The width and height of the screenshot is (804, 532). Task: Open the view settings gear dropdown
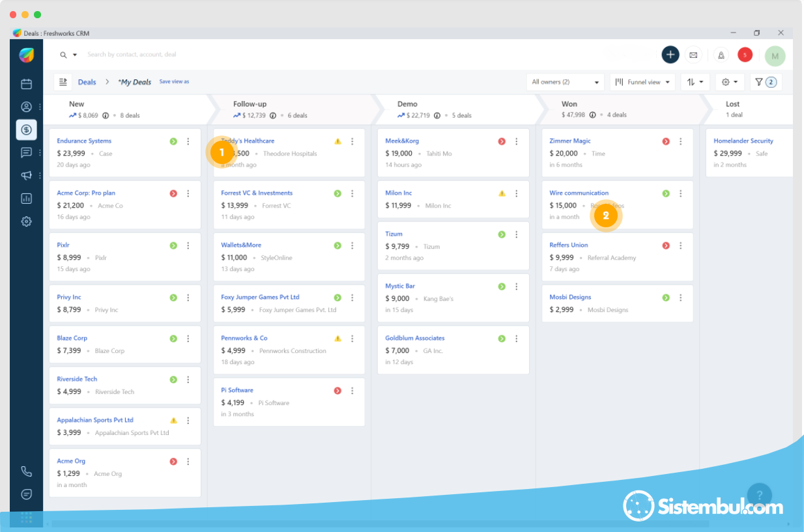[x=730, y=82]
